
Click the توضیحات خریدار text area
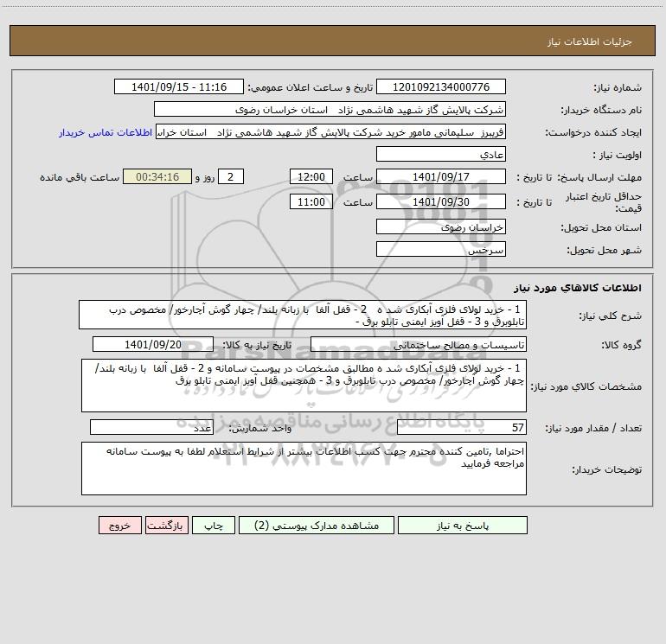pyautogui.click(x=304, y=469)
